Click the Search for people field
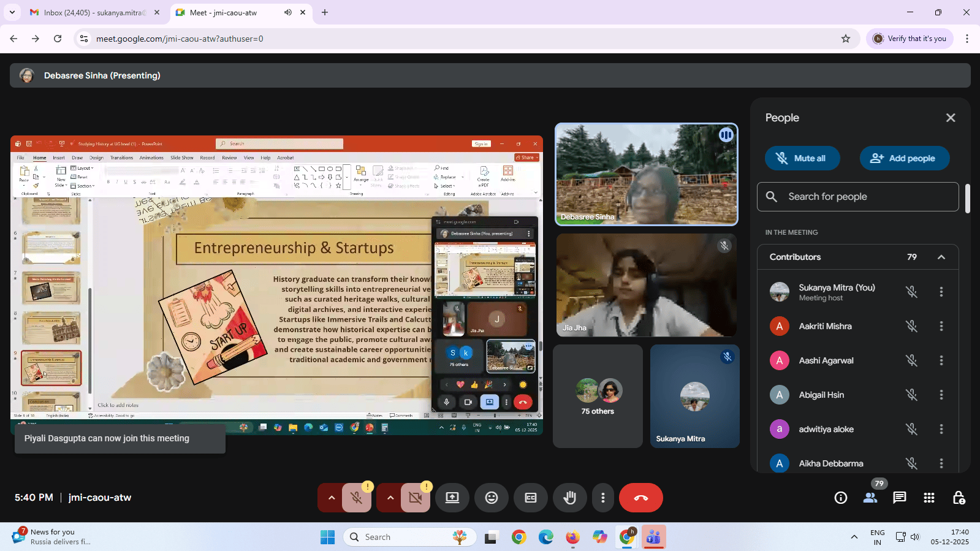The width and height of the screenshot is (980, 551). pos(858,197)
